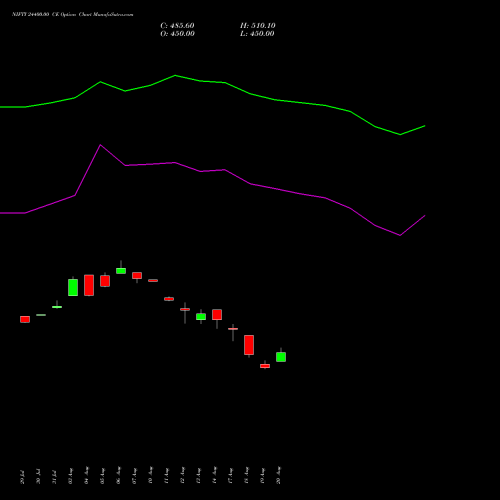Viewport: 500px width, 500px height.
Task: Click the NIFTY CE Options chart title
Action: point(73,14)
